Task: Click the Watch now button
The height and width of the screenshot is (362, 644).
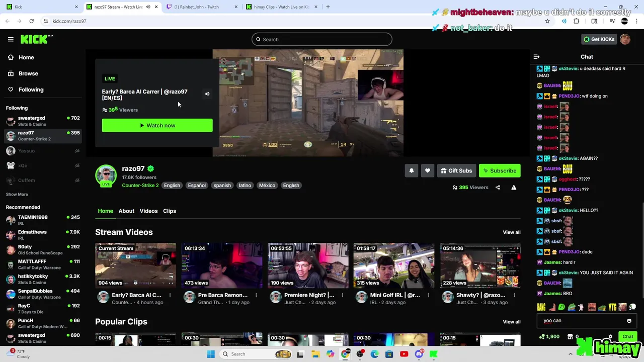Action: [x=157, y=125]
